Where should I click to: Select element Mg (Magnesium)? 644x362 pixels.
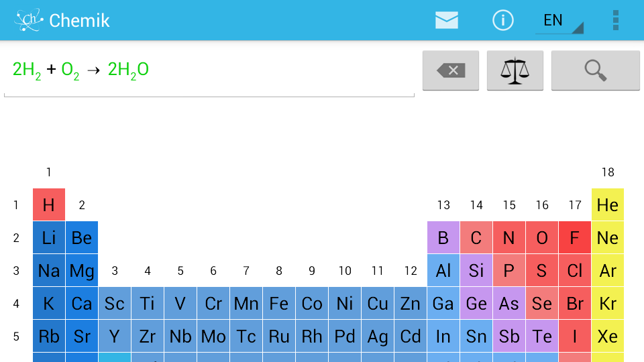coord(82,270)
